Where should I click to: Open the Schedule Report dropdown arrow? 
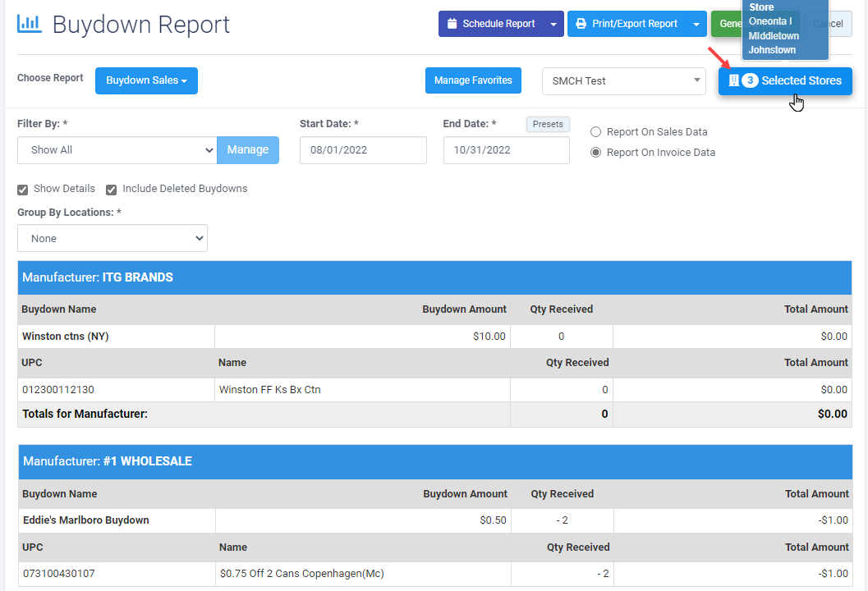click(x=553, y=24)
